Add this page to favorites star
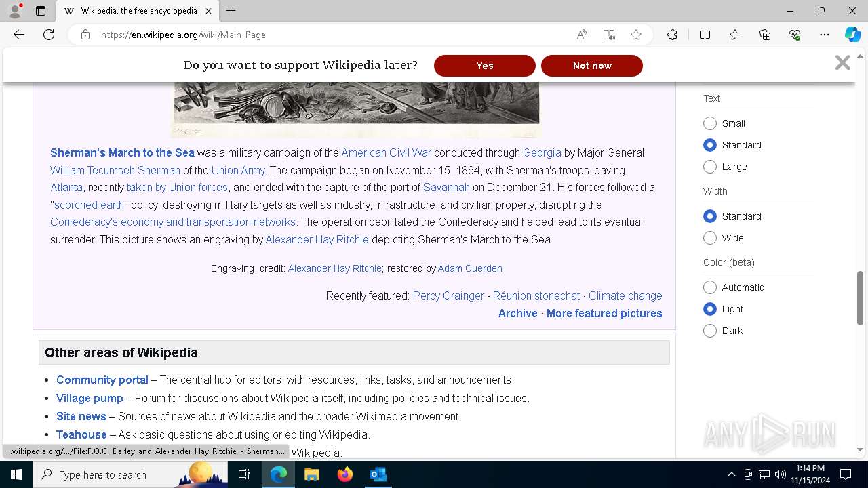This screenshot has width=868, height=488. [636, 35]
